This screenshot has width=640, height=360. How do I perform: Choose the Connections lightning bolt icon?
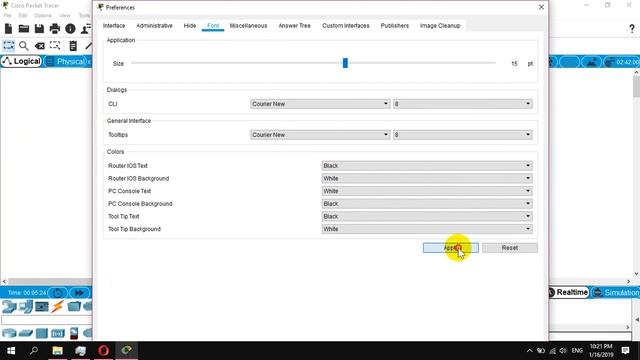[58, 307]
